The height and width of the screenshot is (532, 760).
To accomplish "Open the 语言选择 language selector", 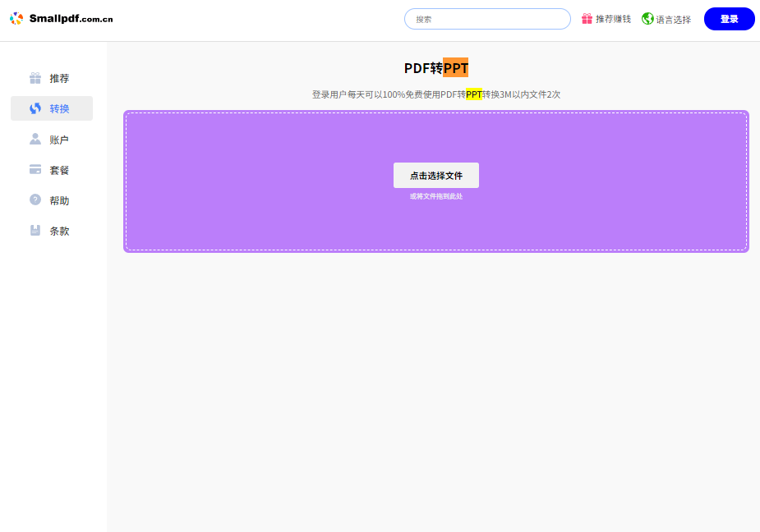I will [673, 19].
